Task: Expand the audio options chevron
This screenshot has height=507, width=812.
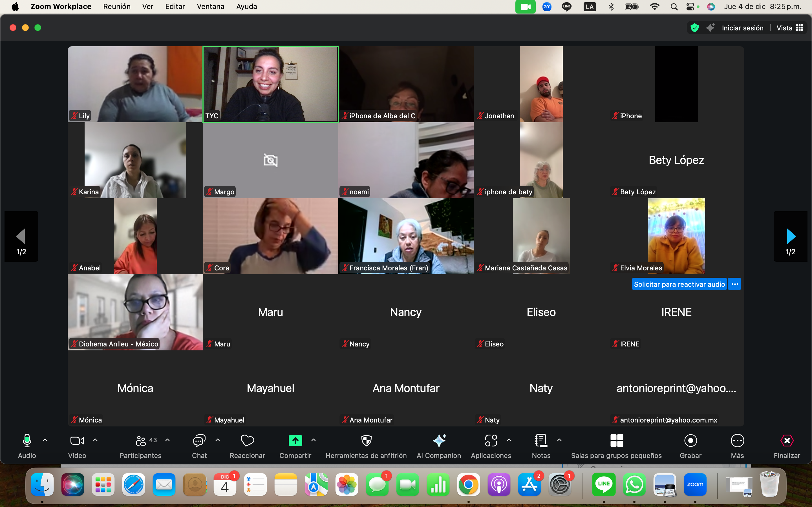Action: (45, 440)
